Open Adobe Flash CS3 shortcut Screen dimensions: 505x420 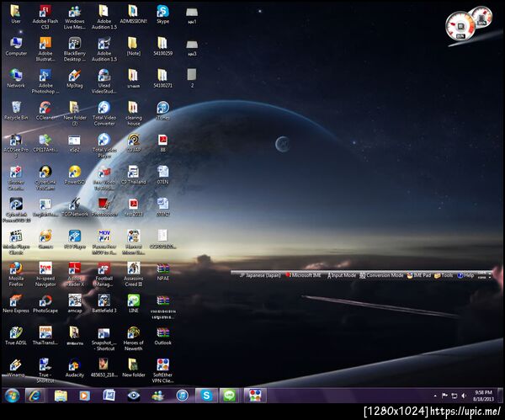pos(45,17)
